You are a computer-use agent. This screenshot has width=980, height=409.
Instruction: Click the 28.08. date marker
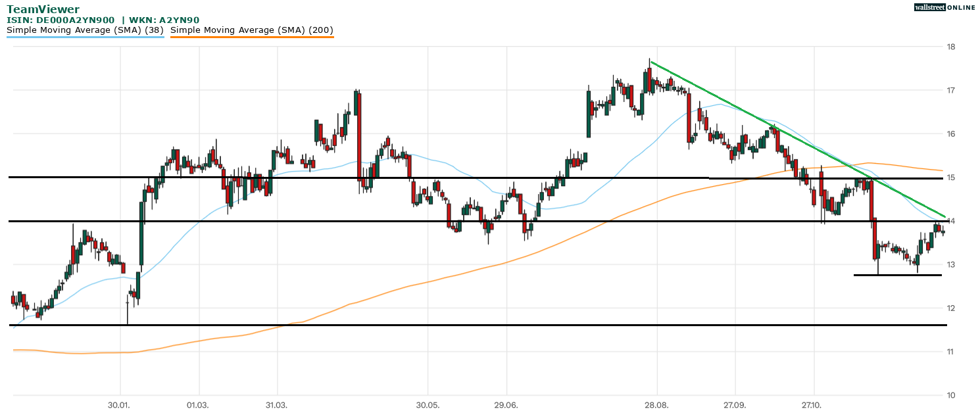[x=657, y=404]
